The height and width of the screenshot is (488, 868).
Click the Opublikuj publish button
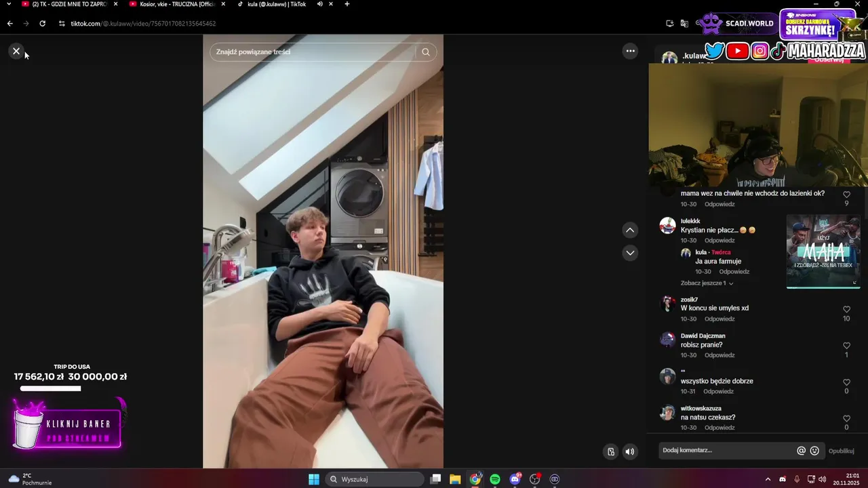point(841,451)
